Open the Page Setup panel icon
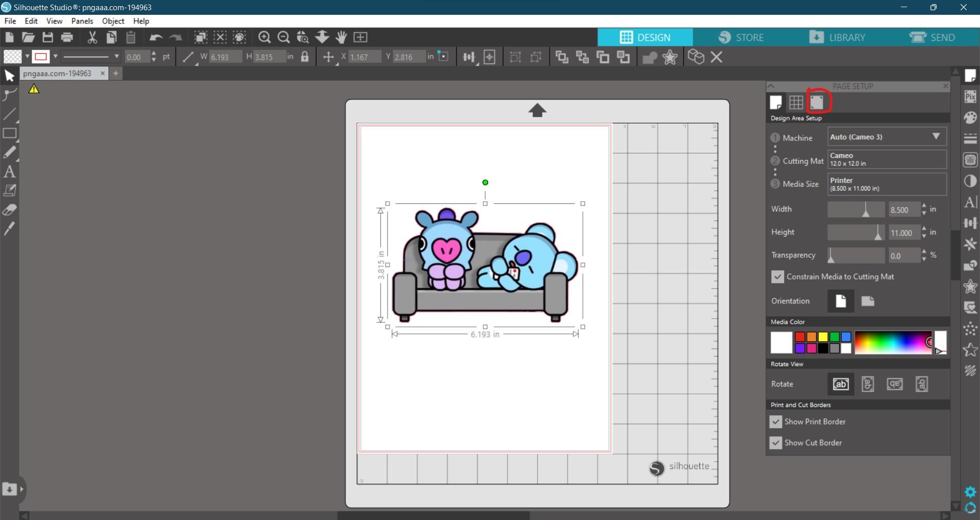This screenshot has height=520, width=980. pos(970,76)
